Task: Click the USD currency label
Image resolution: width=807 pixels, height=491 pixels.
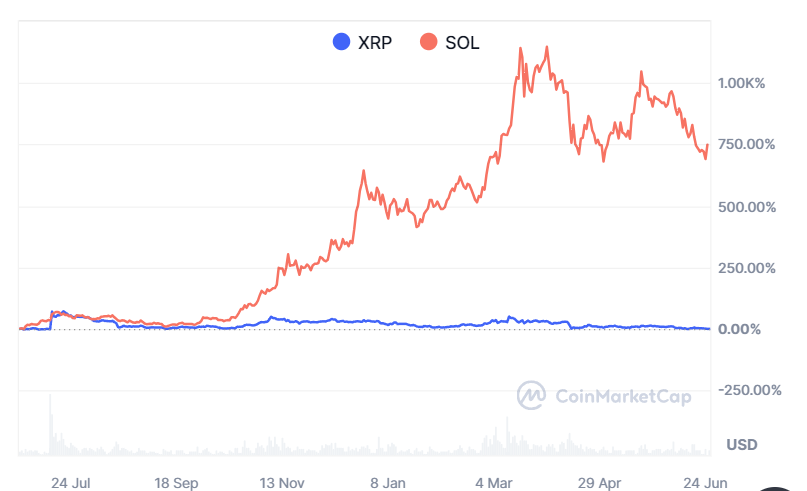Action: 741,443
